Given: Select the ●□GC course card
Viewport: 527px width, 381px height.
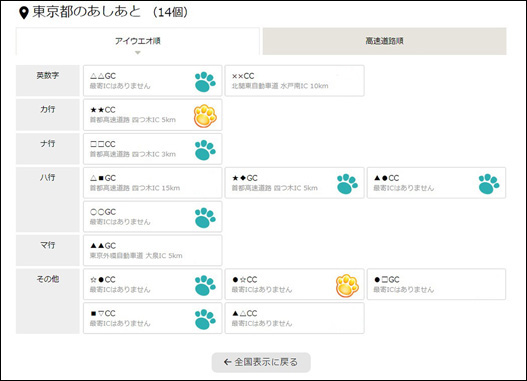Looking at the screenshot, I should [436, 284].
